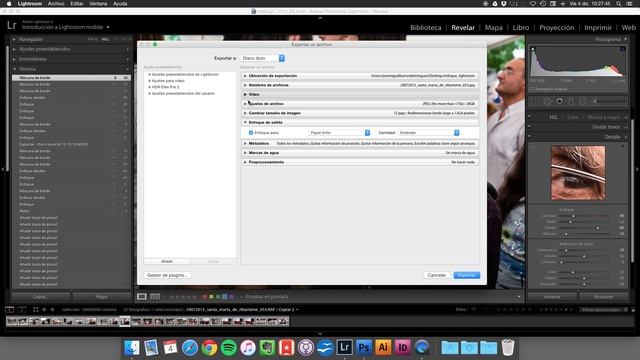Expand the Metadatos section
Screen dimensions: 640x360
245,144
